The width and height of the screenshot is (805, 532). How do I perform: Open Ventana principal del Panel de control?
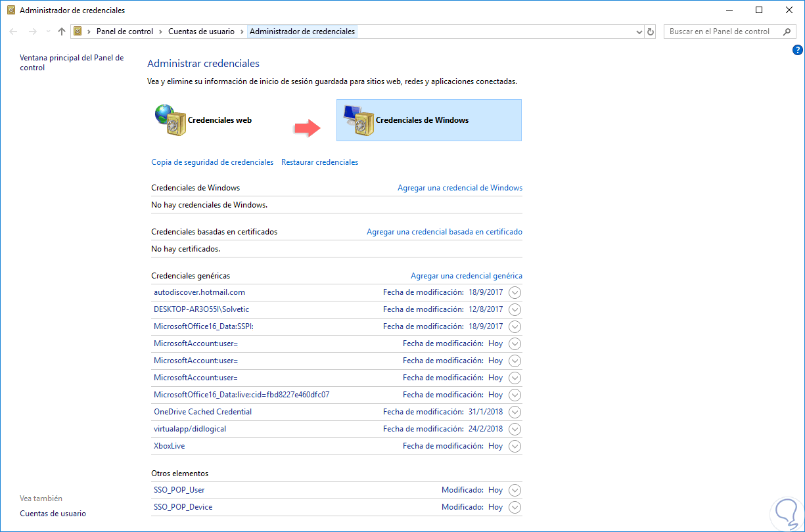72,62
